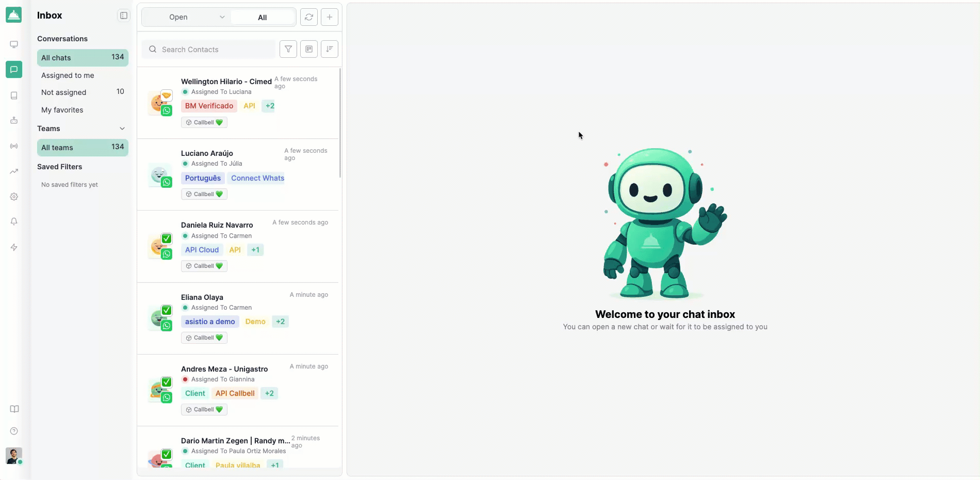
Task: Click the refresh conversations icon
Action: (x=308, y=17)
